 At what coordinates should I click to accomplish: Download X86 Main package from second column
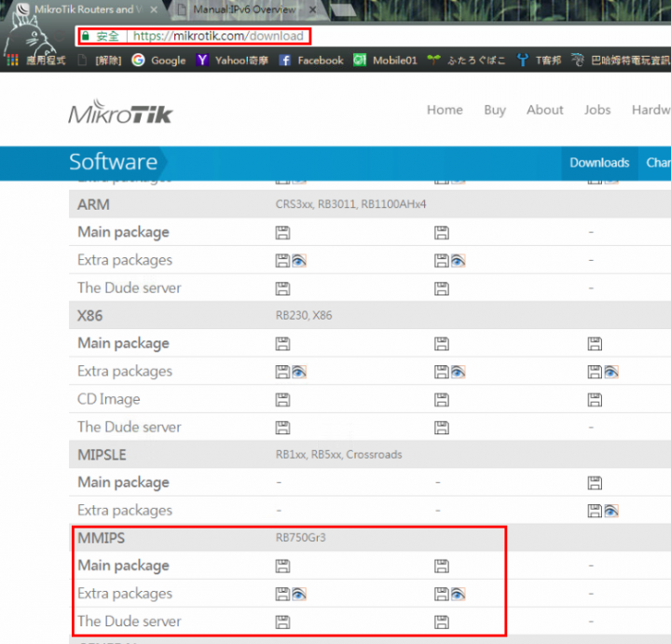click(442, 344)
